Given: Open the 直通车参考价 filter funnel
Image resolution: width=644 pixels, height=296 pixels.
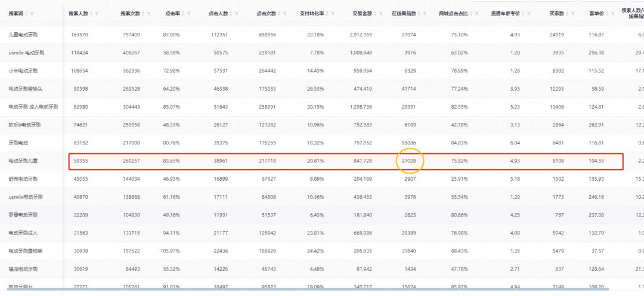Looking at the screenshot, I should pos(528,14).
